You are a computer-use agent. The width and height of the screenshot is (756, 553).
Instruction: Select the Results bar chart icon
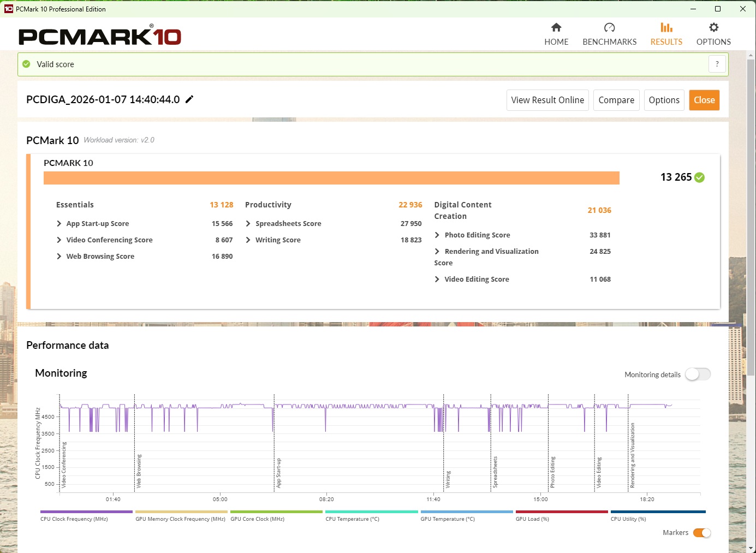click(x=666, y=28)
